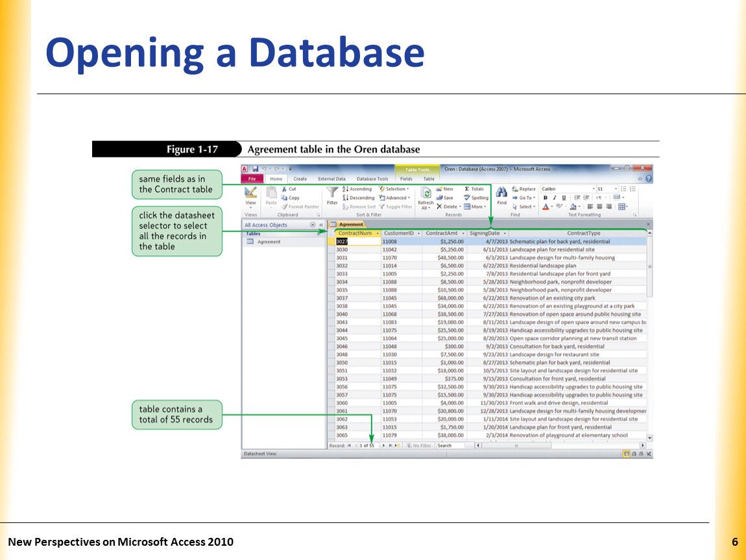Screen dimensions: 746x560
Task: Toggle Underline formatting
Action: pyautogui.click(x=564, y=198)
